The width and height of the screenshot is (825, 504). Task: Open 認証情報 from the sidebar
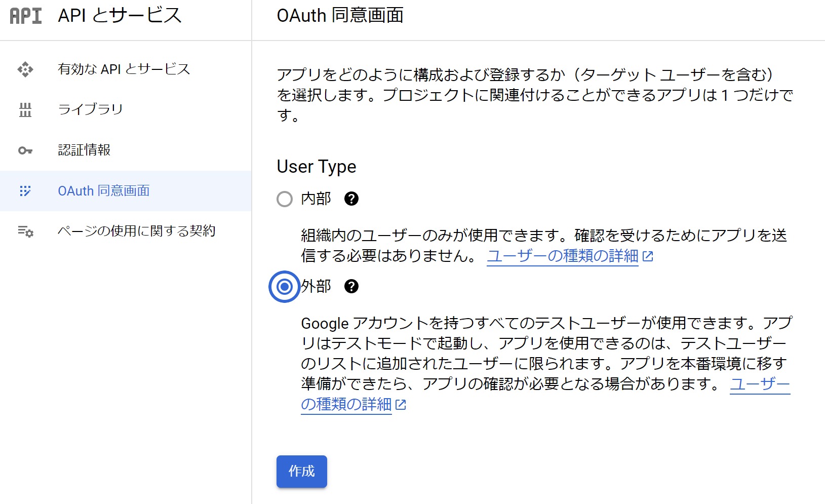coord(84,150)
